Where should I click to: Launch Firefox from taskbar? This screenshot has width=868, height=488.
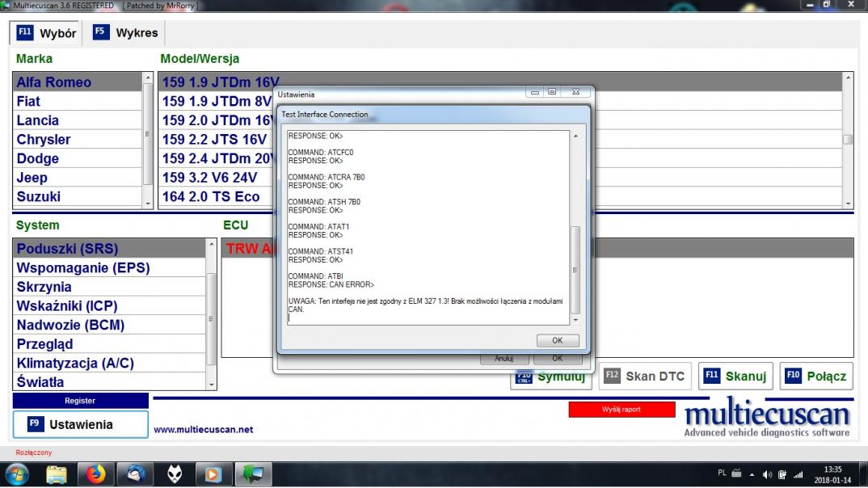pyautogui.click(x=95, y=475)
